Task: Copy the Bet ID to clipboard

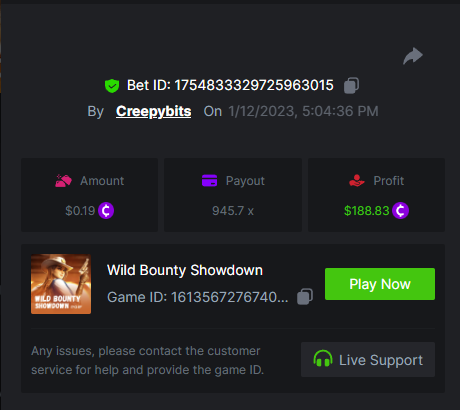Action: coord(352,85)
